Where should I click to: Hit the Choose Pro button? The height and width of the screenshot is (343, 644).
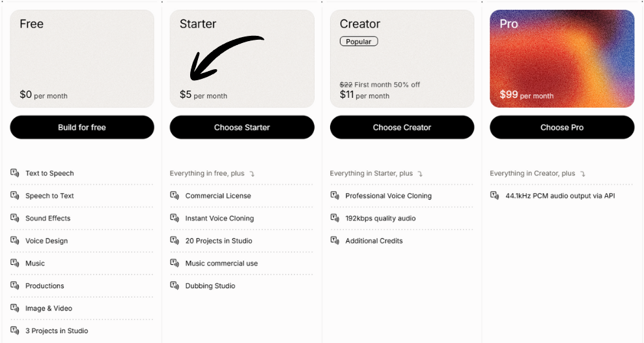tap(562, 127)
